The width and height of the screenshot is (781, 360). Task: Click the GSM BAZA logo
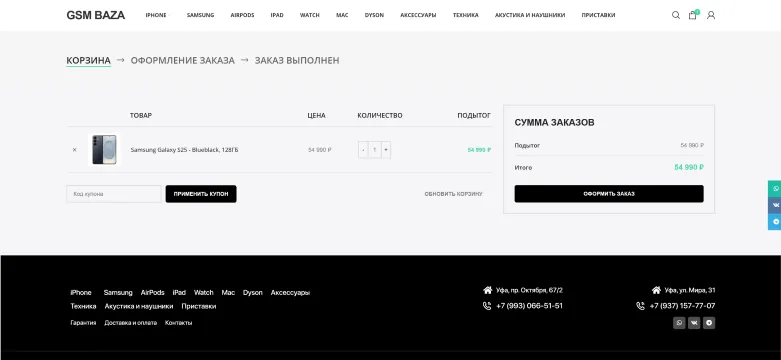click(96, 15)
